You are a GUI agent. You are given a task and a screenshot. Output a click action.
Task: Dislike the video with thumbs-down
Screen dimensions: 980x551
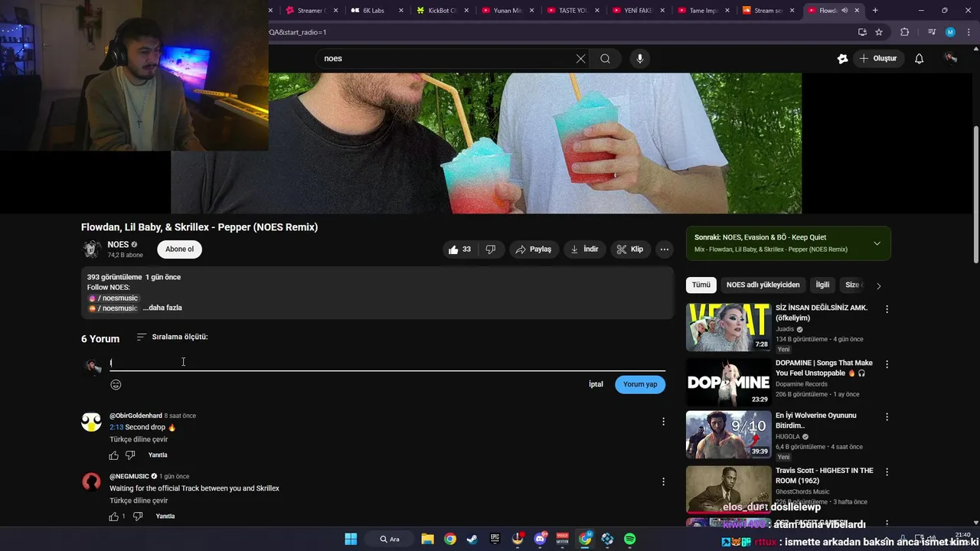pyautogui.click(x=491, y=249)
